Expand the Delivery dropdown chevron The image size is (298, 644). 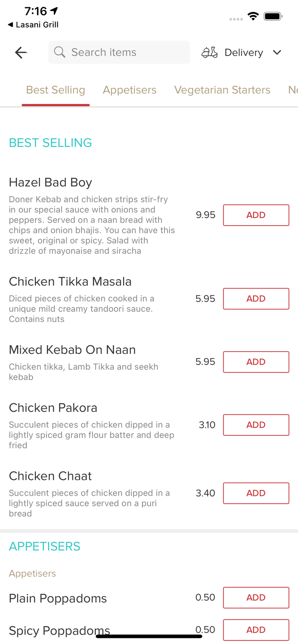(277, 52)
